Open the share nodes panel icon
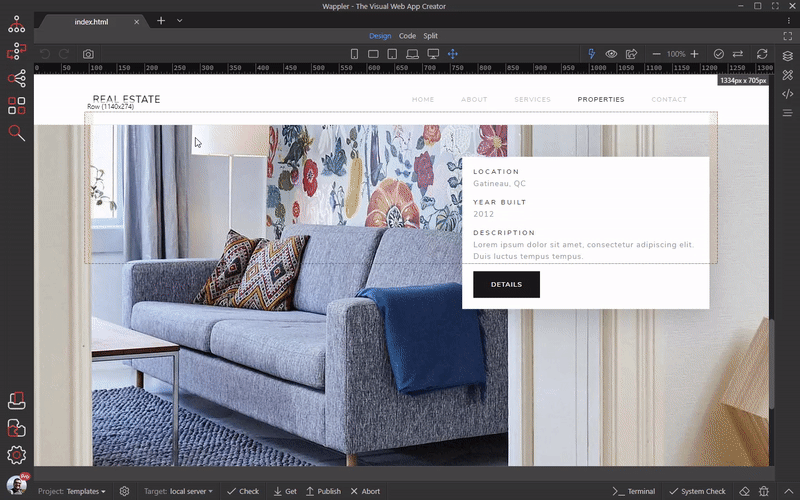 tap(16, 78)
